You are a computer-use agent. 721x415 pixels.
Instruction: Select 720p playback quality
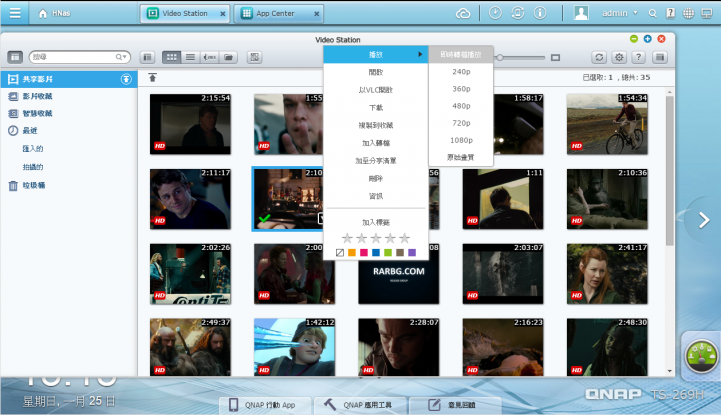tap(461, 123)
